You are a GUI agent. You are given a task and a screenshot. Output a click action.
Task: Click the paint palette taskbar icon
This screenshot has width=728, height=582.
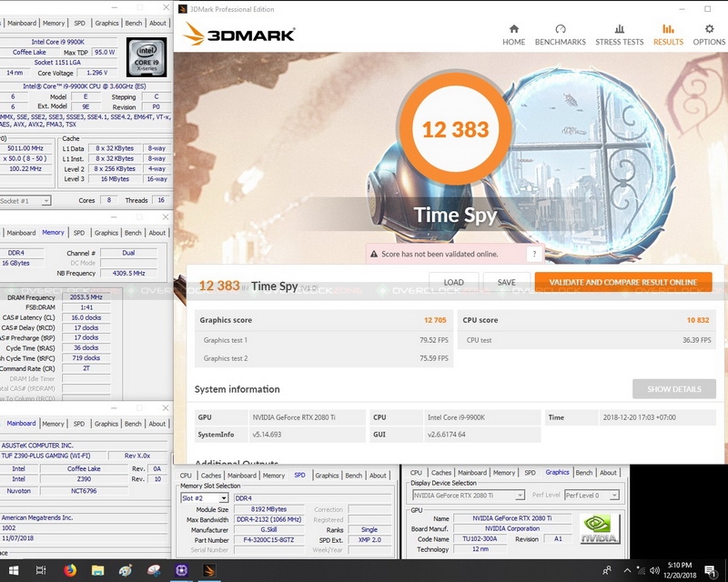126,570
